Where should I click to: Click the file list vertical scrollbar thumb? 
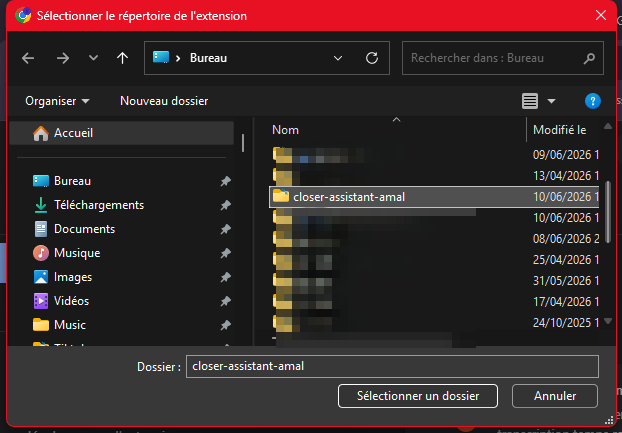[608, 212]
